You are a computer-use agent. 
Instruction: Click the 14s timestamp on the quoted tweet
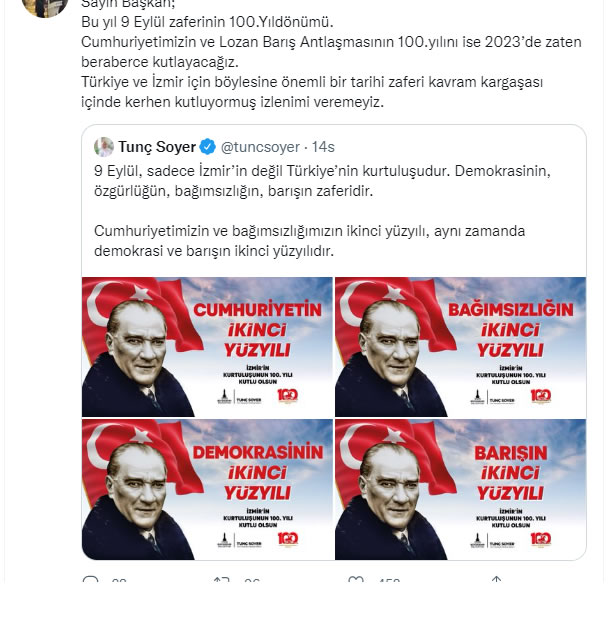[323, 147]
